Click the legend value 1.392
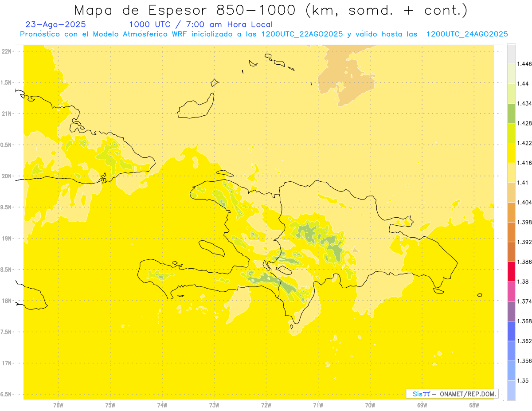The height and width of the screenshot is (411, 532). coord(524,242)
